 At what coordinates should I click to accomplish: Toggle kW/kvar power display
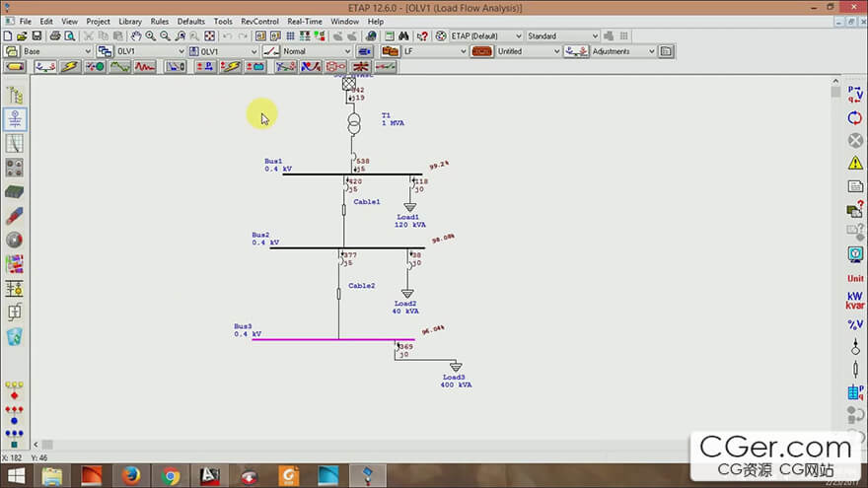[855, 301]
